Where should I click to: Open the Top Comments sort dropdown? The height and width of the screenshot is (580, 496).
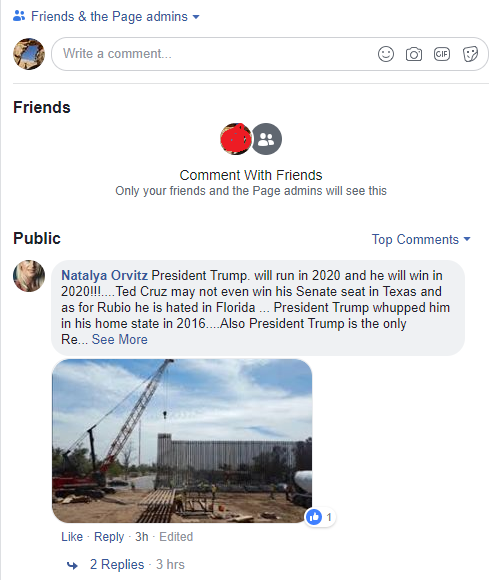click(x=421, y=239)
